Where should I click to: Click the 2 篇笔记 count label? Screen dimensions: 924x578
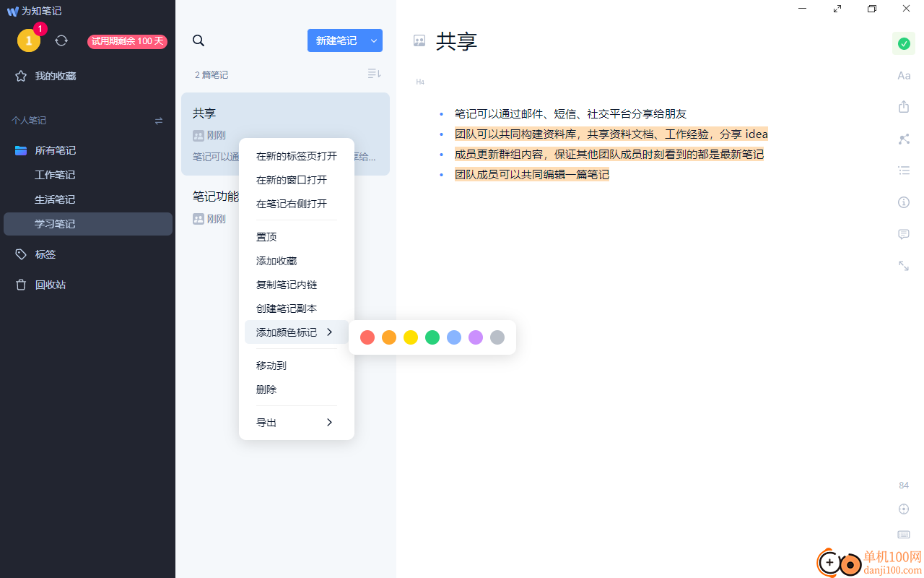[212, 74]
